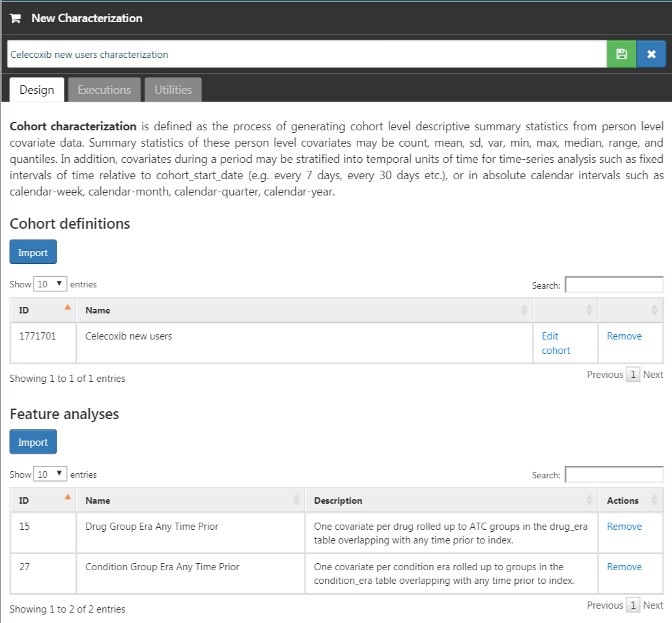
Task: Edit the characterization name field
Action: (307, 54)
